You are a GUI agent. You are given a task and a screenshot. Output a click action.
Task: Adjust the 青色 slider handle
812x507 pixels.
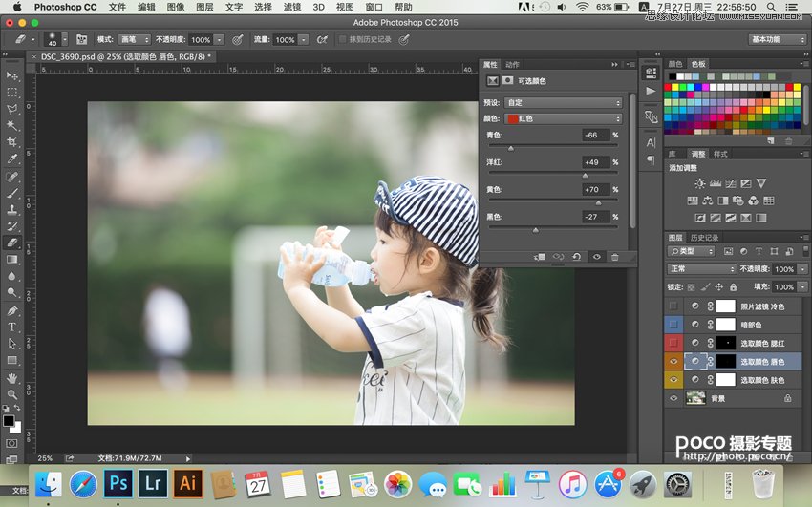pyautogui.click(x=511, y=149)
